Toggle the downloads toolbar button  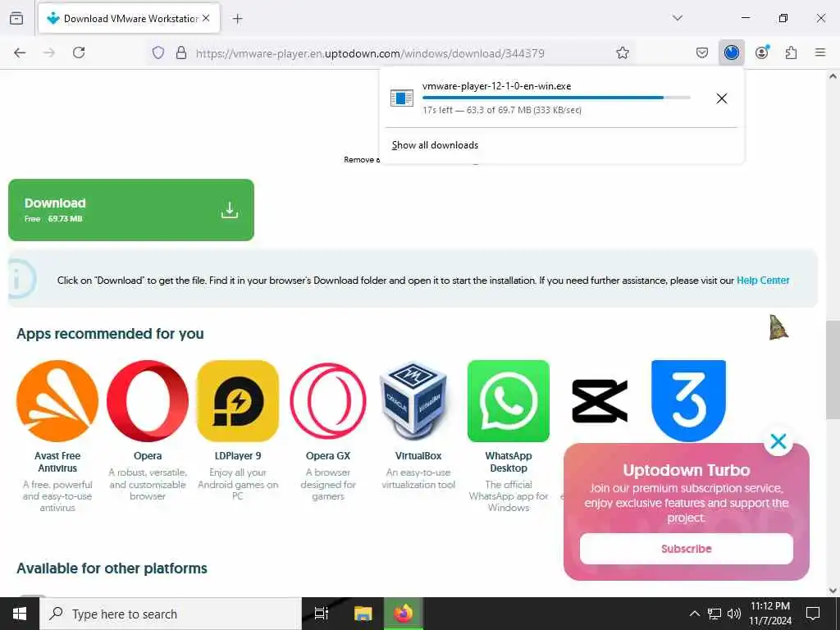pos(731,52)
